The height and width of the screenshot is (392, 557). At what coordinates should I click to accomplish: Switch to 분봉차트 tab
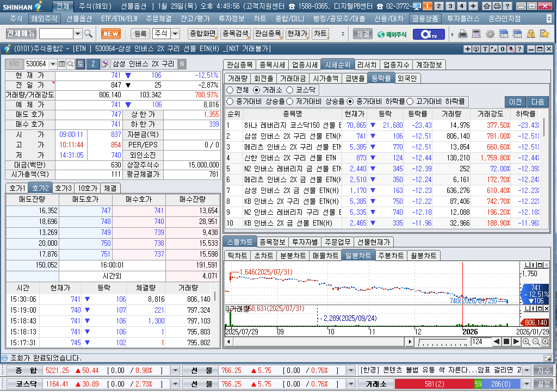tap(293, 256)
